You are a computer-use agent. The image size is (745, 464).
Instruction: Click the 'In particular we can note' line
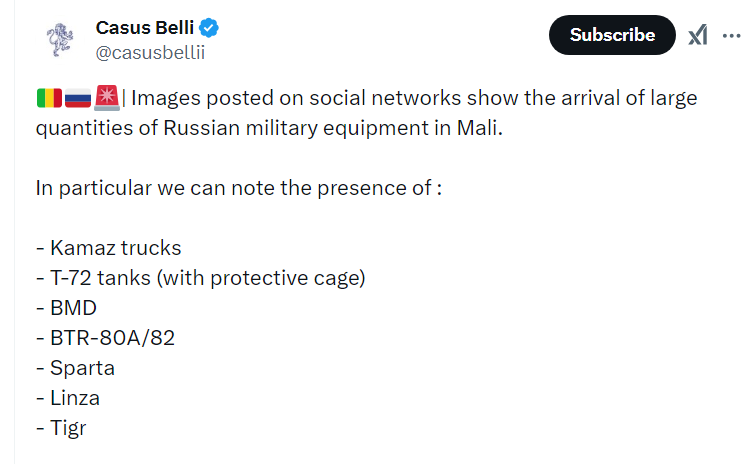tap(239, 188)
